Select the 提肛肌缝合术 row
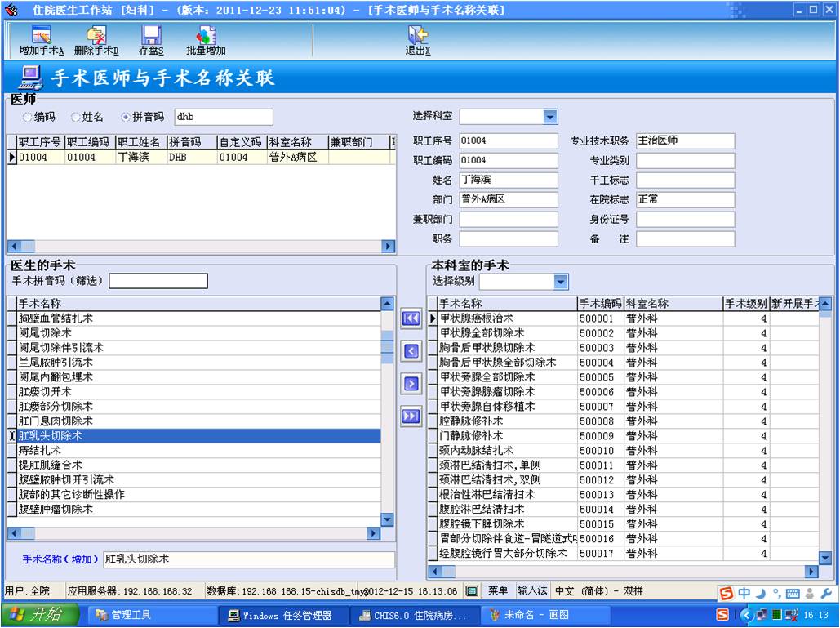The image size is (840, 628). [x=198, y=465]
